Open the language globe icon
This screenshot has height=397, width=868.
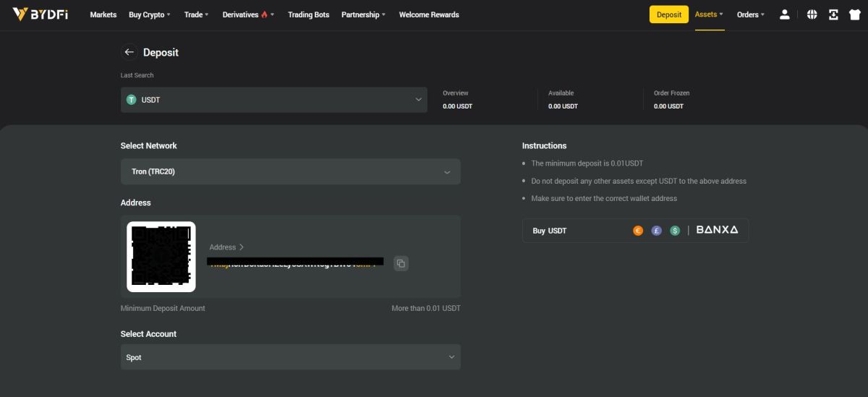[812, 14]
